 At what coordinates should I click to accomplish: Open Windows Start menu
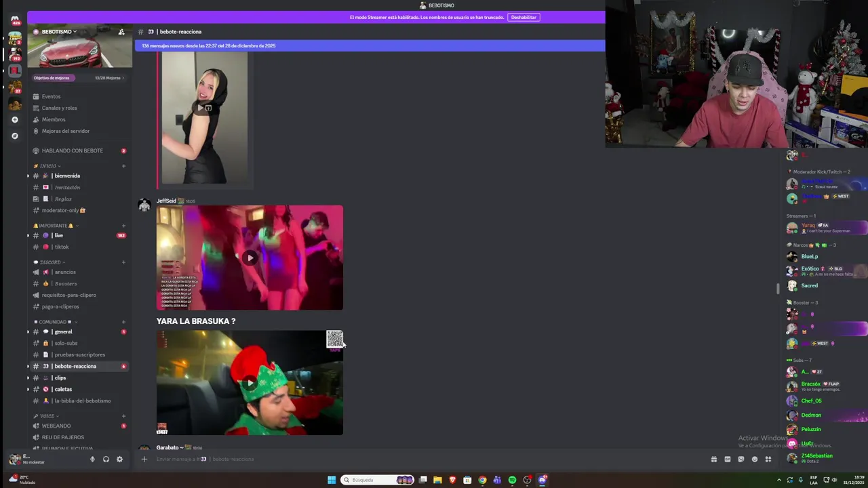click(x=332, y=480)
